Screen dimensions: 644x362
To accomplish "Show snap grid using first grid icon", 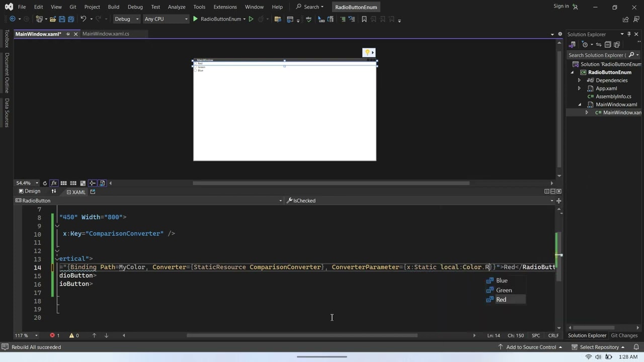I will point(64,184).
